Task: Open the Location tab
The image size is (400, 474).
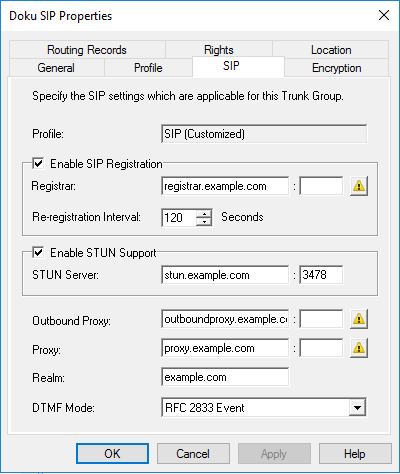Action: 331,50
